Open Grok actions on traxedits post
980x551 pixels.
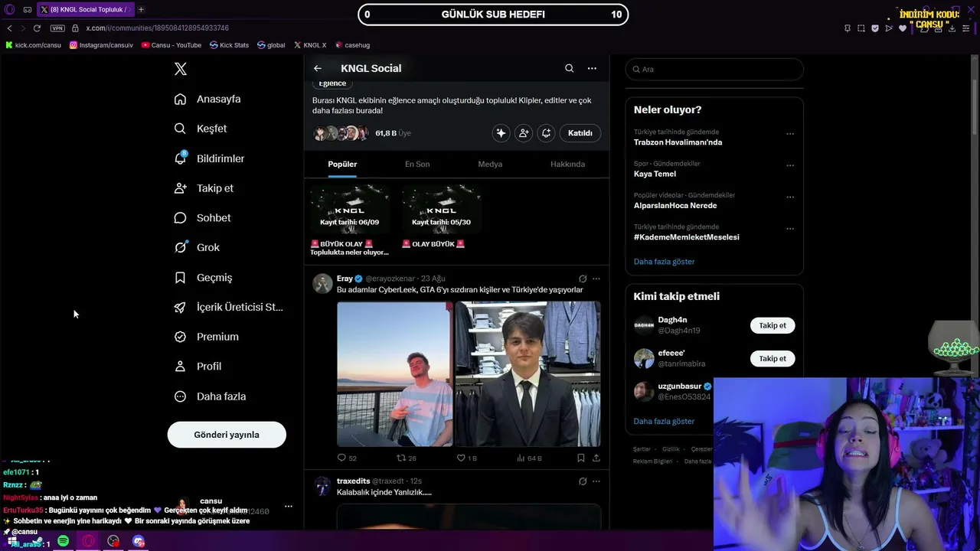point(583,481)
